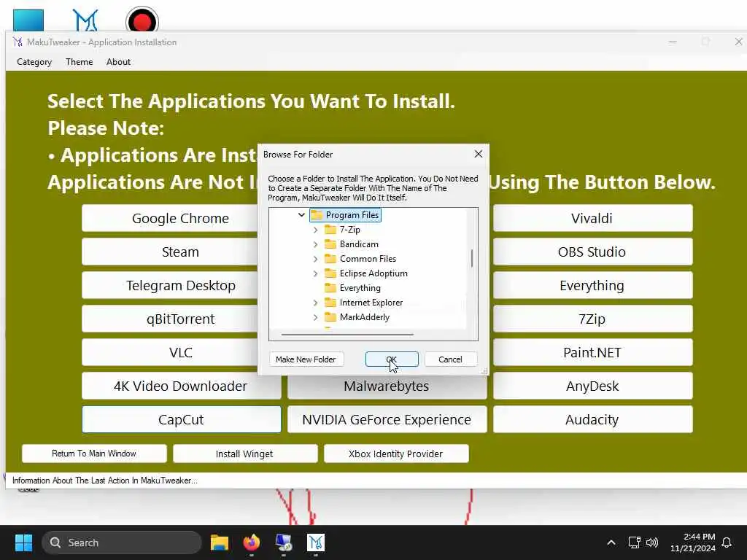The height and width of the screenshot is (560, 747).
Task: Expand the 7-Zip folder node
Action: coord(315,230)
